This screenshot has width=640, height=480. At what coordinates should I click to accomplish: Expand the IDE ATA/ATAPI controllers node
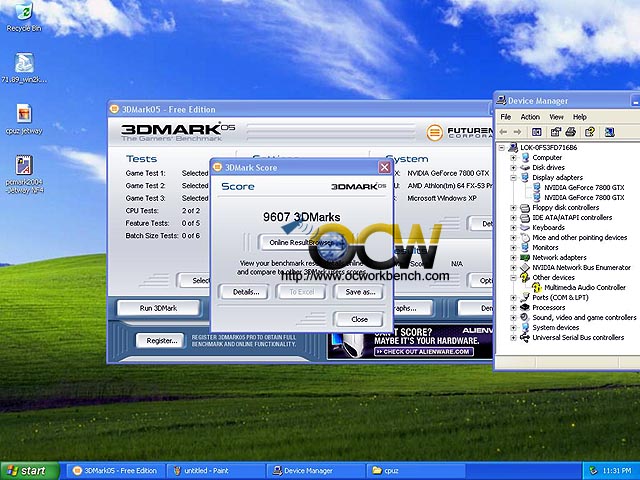pyautogui.click(x=513, y=218)
